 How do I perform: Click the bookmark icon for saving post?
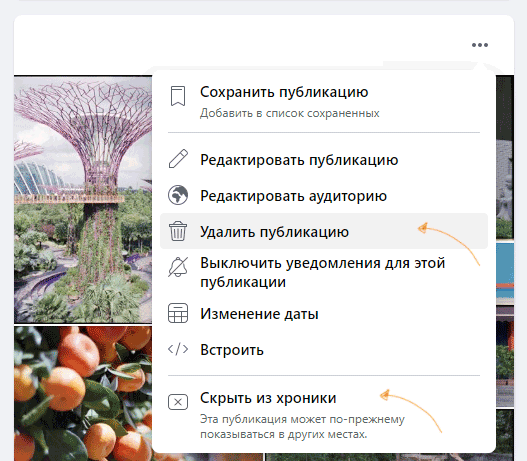tap(178, 96)
